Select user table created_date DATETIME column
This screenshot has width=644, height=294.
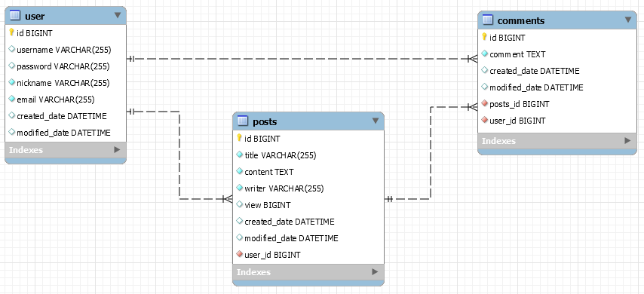[62, 116]
